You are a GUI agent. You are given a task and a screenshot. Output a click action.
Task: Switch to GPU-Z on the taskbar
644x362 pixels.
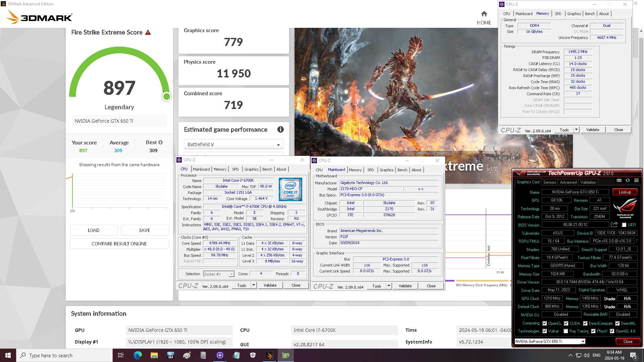286,355
